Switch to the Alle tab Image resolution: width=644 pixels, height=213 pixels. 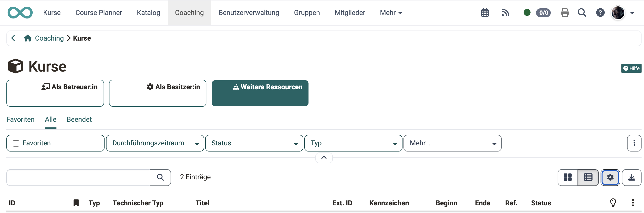coord(51,120)
